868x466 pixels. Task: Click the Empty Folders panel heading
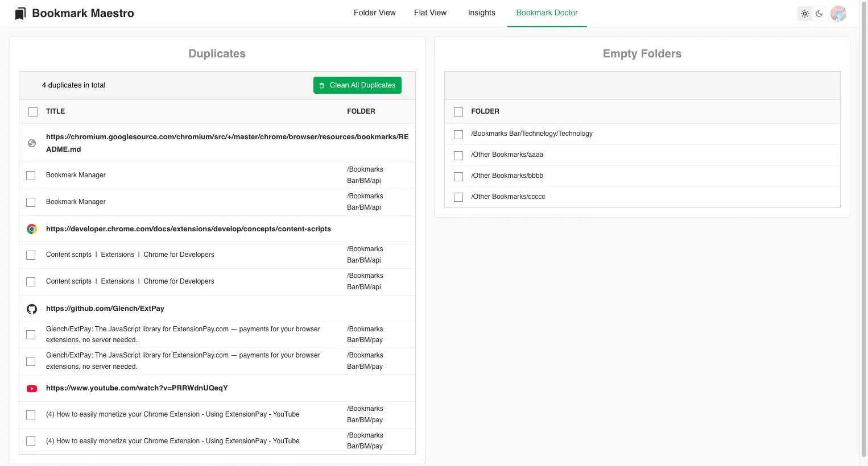click(x=642, y=53)
